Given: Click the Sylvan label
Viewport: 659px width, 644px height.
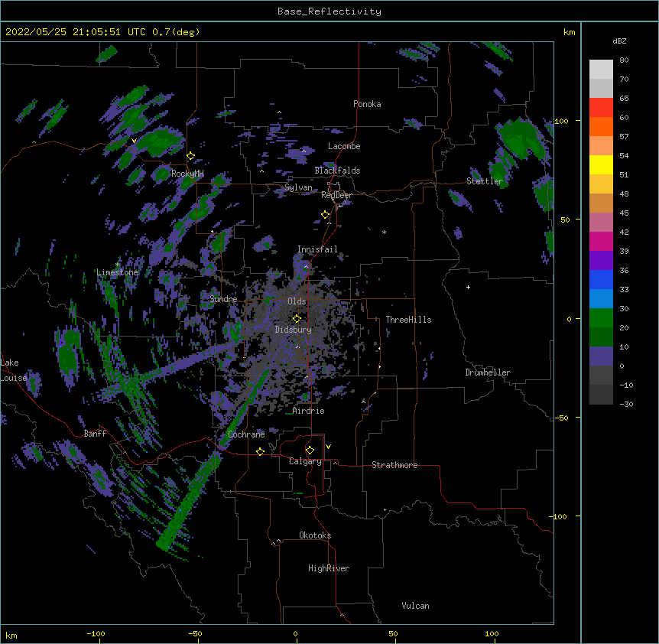Looking at the screenshot, I should [x=298, y=187].
